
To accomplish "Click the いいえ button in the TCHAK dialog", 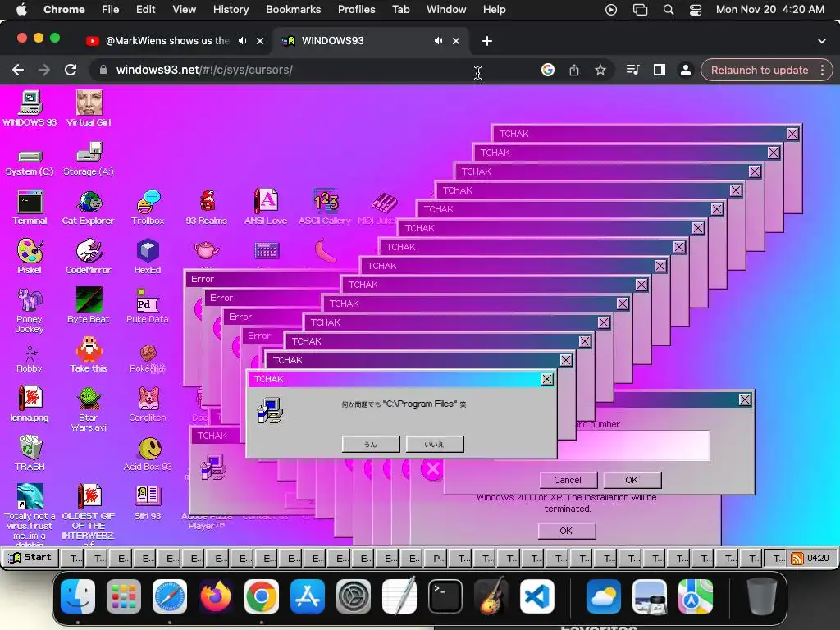I will 435,444.
